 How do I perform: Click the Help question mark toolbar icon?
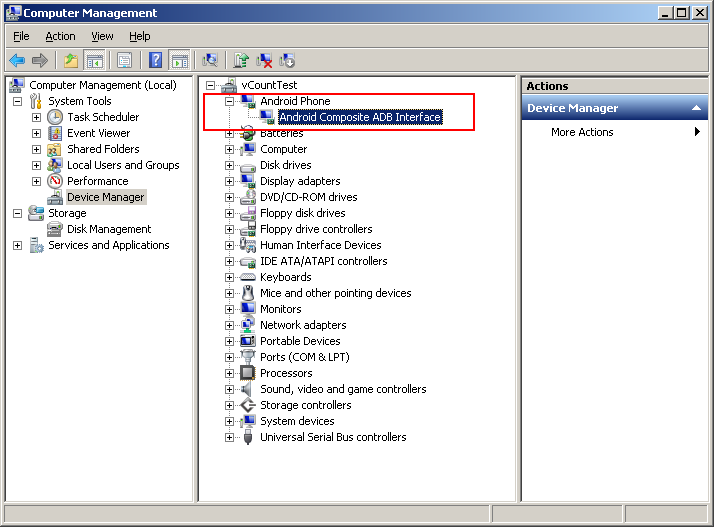156,60
